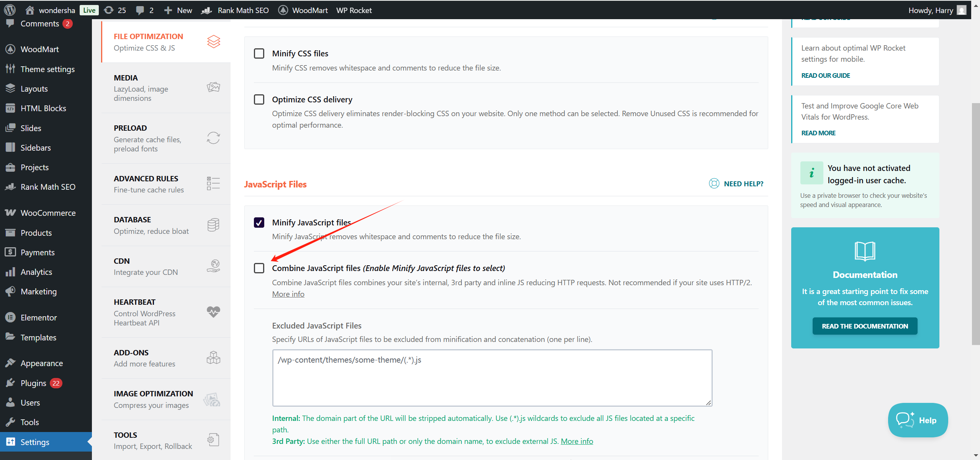Viewport: 980px width, 460px height.
Task: Click the File Optimization layers icon
Action: 213,42
